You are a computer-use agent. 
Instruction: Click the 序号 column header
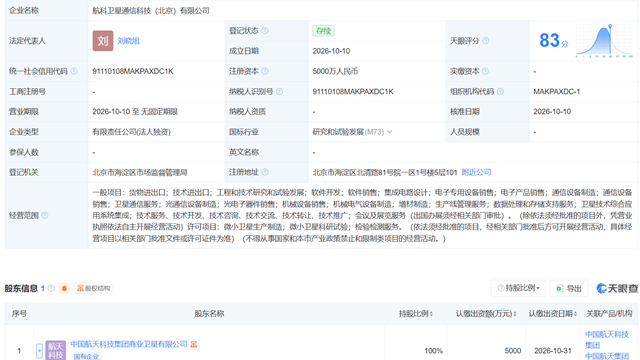coord(19,313)
